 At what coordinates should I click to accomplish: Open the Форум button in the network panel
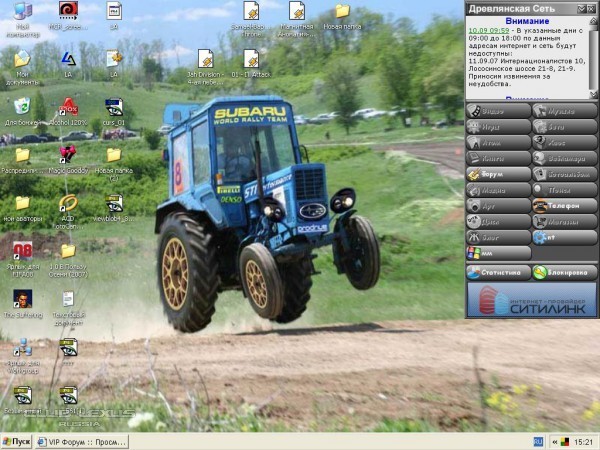click(498, 174)
